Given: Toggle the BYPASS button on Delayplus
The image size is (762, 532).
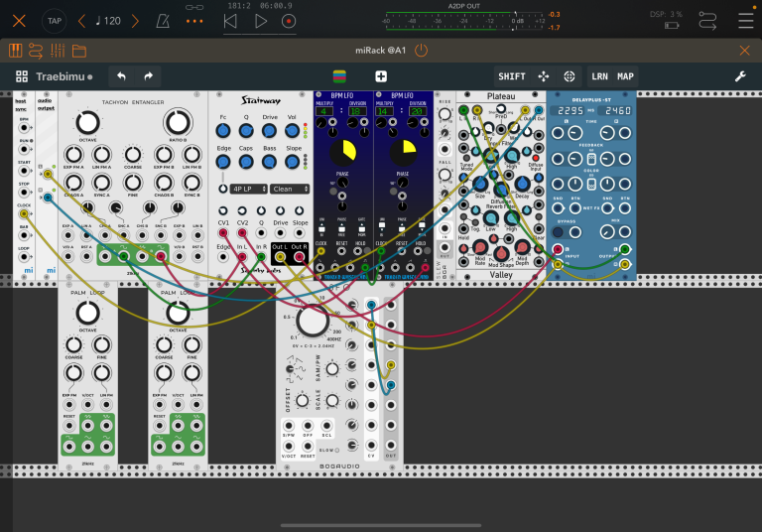Looking at the screenshot, I should (x=558, y=232).
